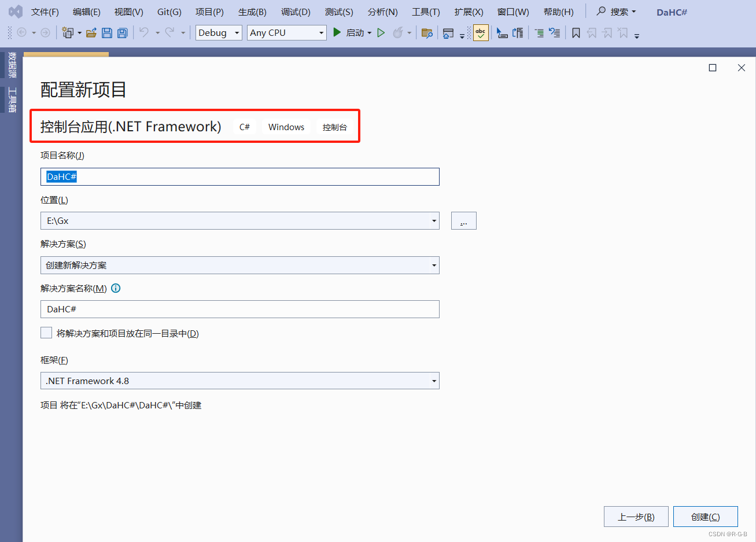Toggle a bookmark with the bookmark icon
The width and height of the screenshot is (756, 542).
click(x=576, y=33)
